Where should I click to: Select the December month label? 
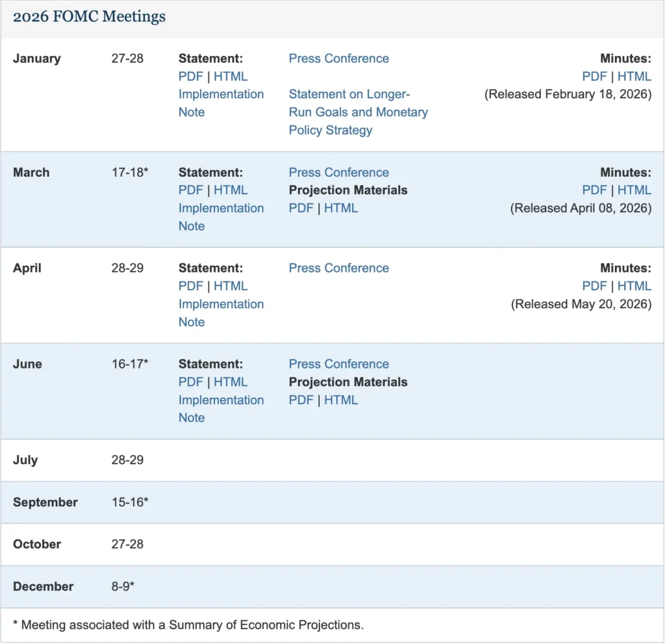click(43, 587)
